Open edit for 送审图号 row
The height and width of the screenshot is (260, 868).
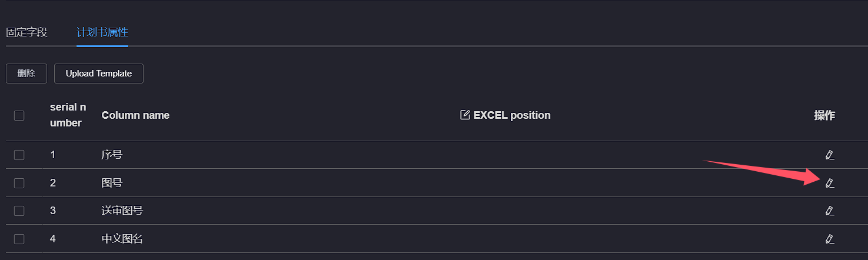830,211
